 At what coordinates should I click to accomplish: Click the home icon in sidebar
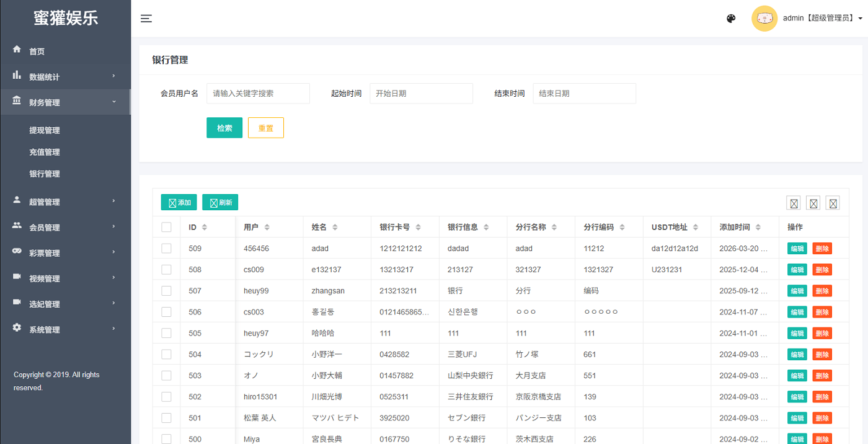click(17, 50)
